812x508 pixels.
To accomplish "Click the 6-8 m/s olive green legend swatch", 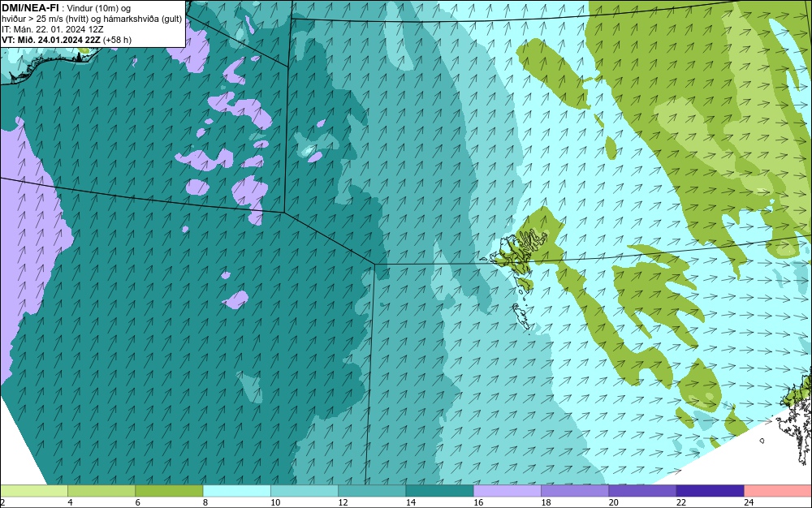I will pos(170,491).
